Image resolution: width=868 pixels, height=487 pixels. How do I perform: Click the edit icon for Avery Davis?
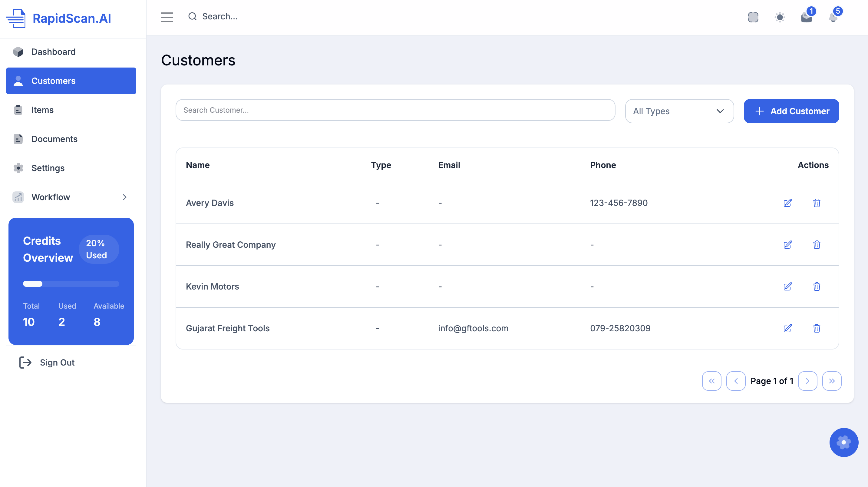pyautogui.click(x=787, y=203)
